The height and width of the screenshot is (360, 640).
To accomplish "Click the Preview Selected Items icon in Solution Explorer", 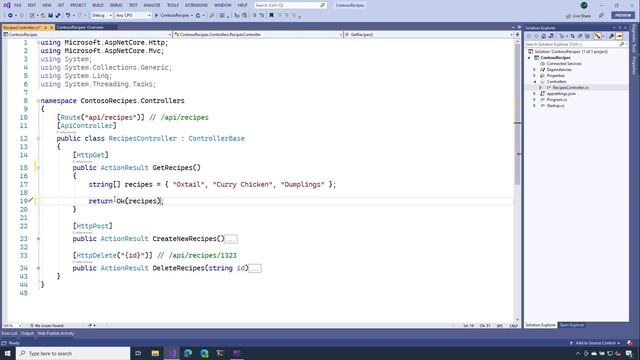I will [x=619, y=36].
